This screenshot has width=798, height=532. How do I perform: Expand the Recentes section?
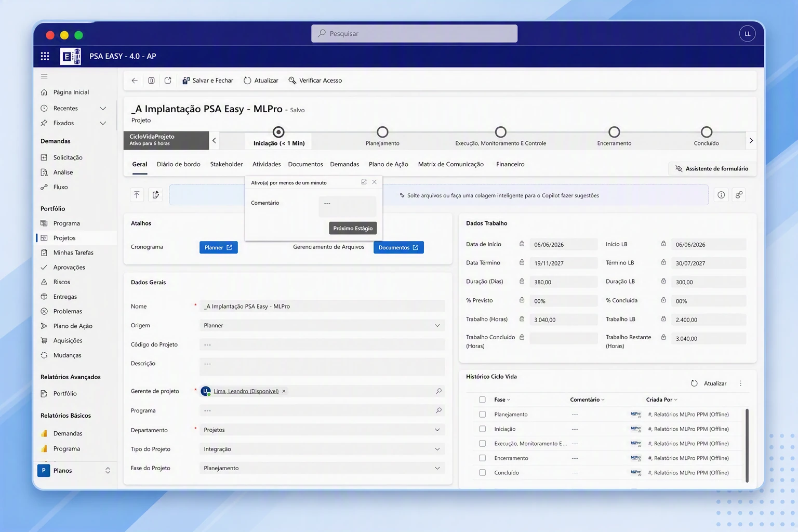[103, 109]
